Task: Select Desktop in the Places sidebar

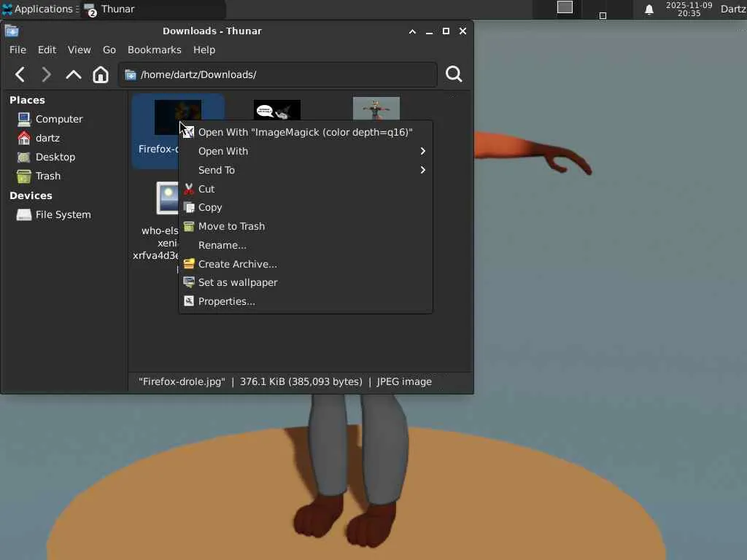Action: [x=55, y=157]
